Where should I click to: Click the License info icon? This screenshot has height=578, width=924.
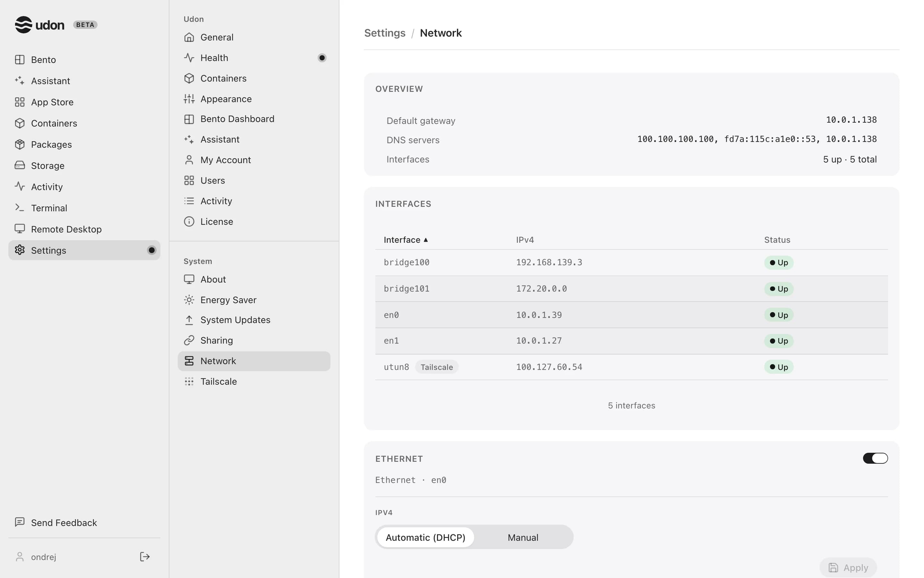click(189, 221)
